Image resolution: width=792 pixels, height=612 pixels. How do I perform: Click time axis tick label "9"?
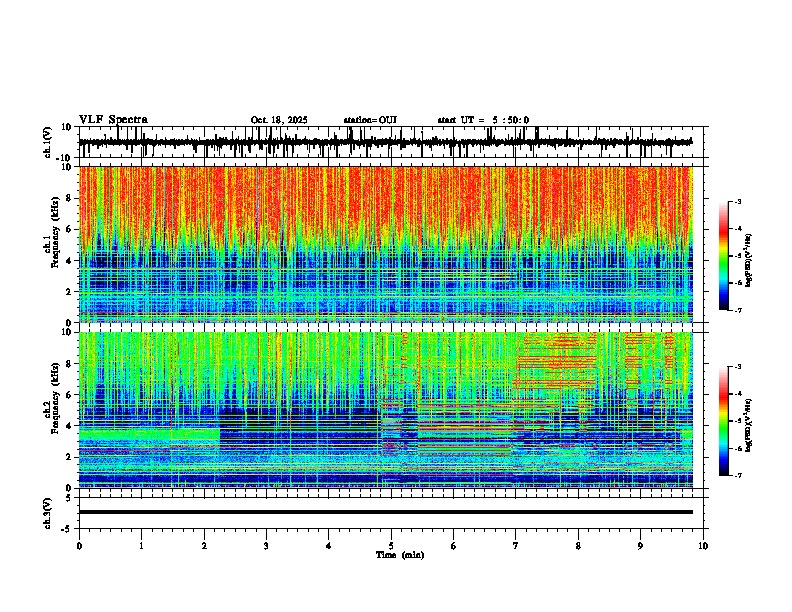pos(640,546)
